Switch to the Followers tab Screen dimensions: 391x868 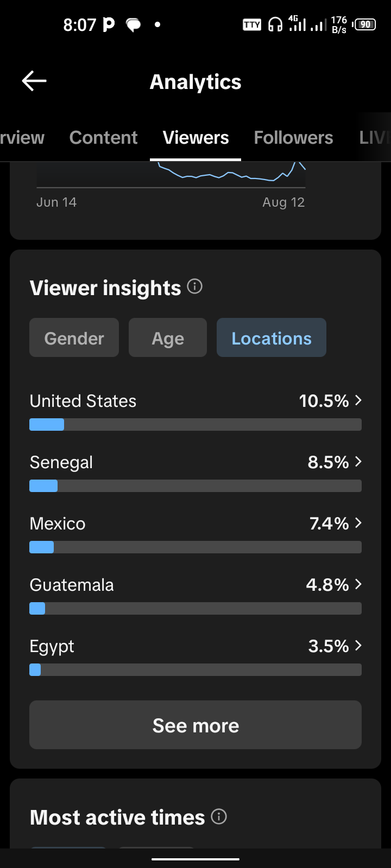[293, 138]
